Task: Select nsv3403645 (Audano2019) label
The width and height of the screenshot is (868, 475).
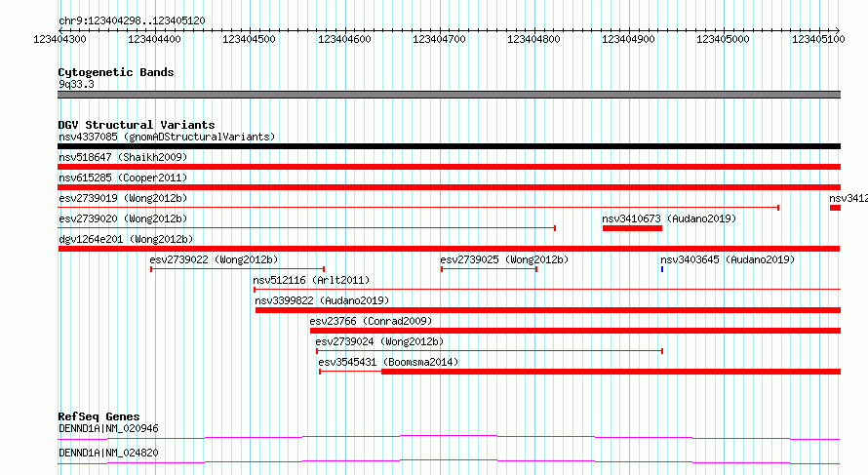Action: (728, 259)
